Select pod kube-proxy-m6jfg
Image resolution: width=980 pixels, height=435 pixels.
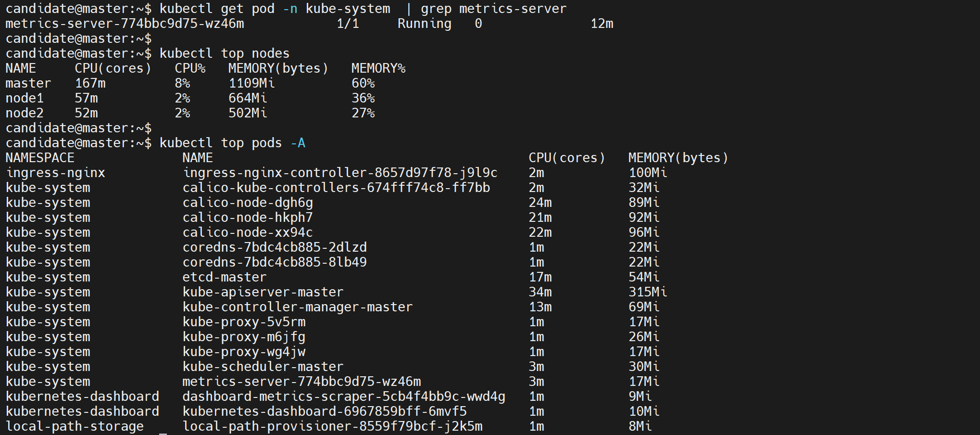point(244,337)
